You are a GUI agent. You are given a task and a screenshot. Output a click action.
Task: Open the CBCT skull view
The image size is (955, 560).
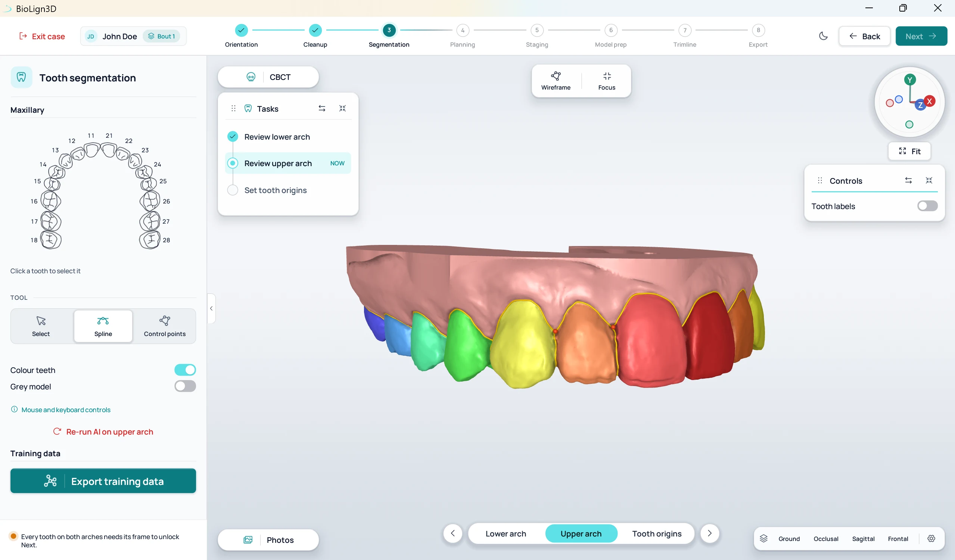point(268,77)
